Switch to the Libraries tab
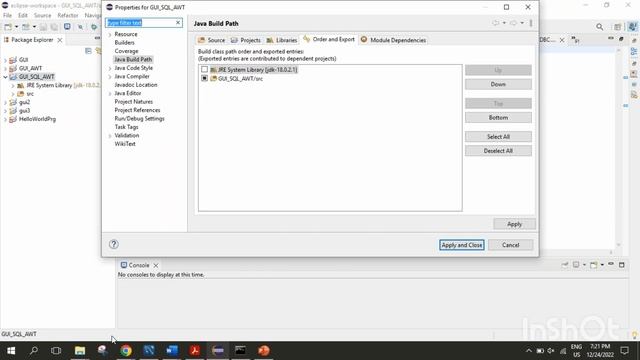 282,40
